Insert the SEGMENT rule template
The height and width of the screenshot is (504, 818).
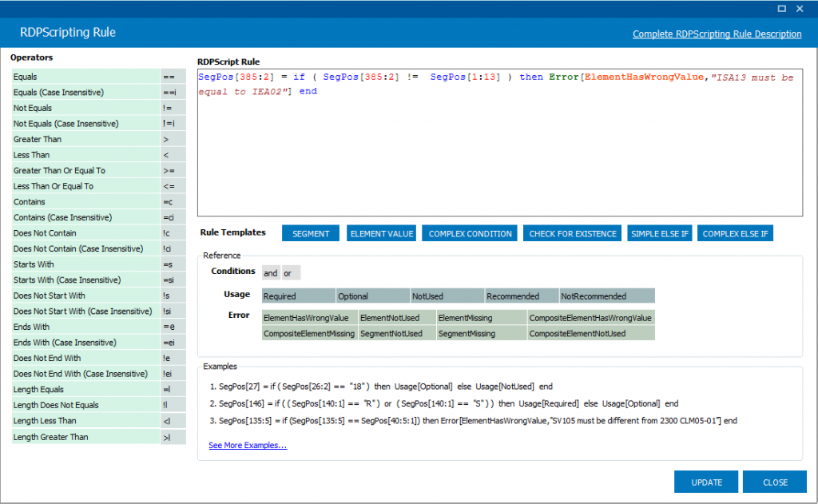[x=310, y=232]
